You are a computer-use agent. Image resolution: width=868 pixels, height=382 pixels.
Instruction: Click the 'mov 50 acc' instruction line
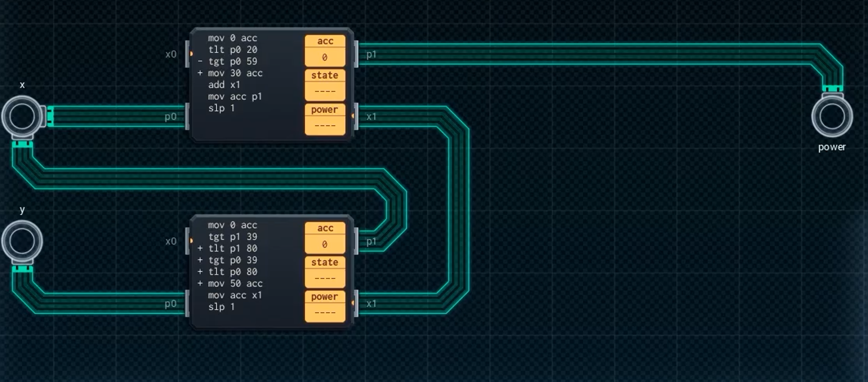[x=235, y=283]
